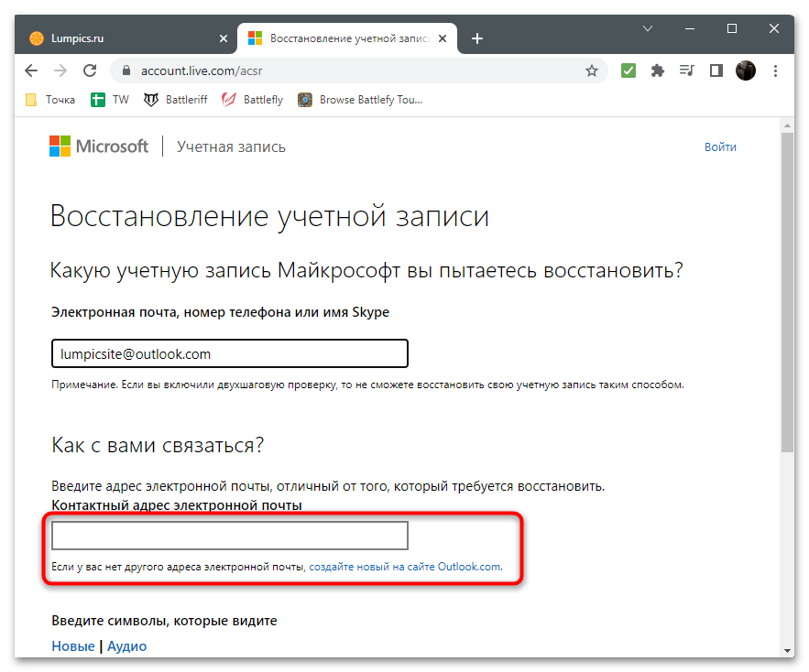
Task: Open the green checkmark extension
Action: click(628, 70)
